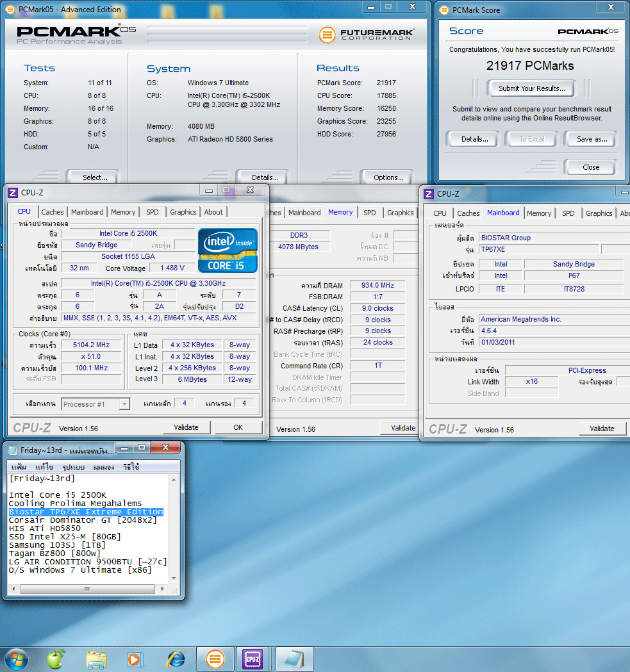Select Graphics tab in middle CPU-Z memory window

(x=400, y=213)
